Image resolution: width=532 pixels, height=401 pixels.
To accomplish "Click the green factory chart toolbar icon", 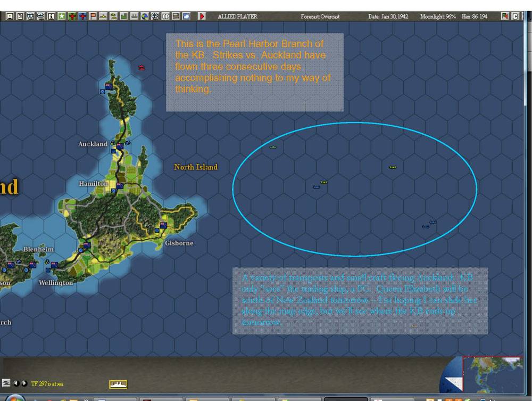I will [124, 17].
